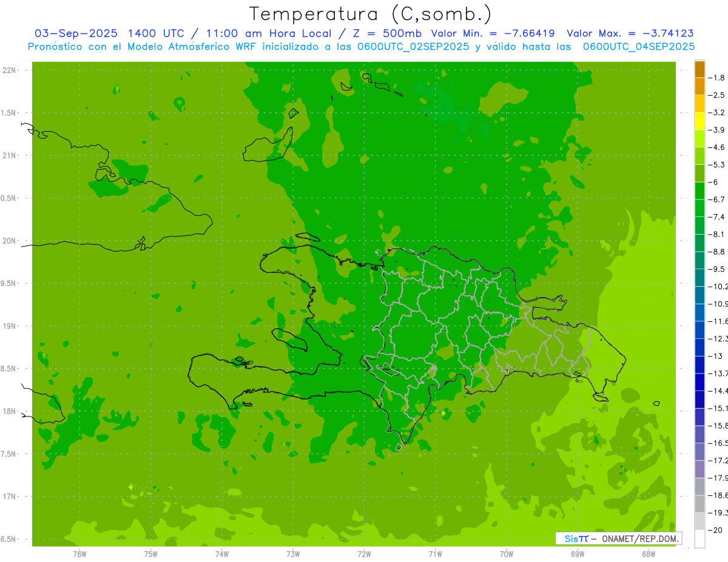Image resolution: width=728 pixels, height=562 pixels.
Task: Click the "68W" longitude label
Action: (x=649, y=555)
